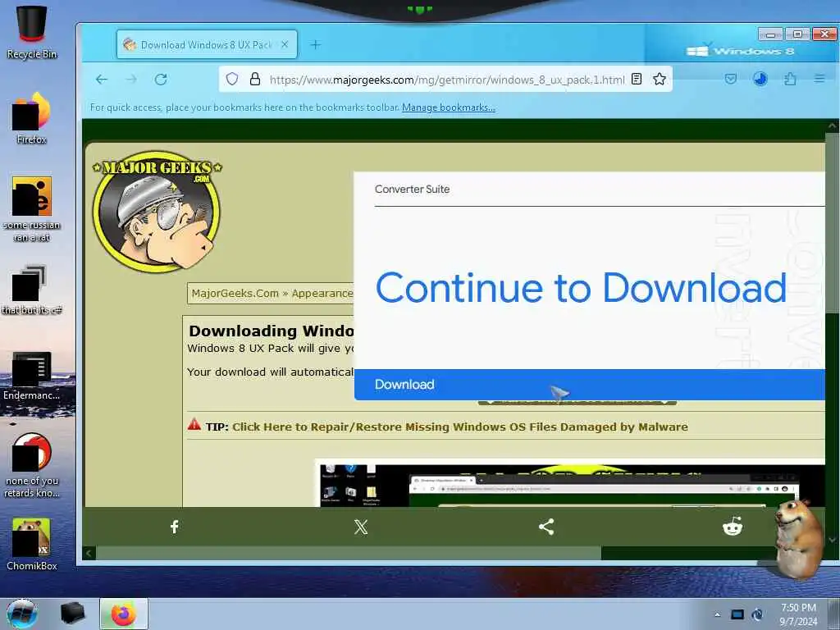Click the vertical scrollbar down arrow

pos(833,540)
